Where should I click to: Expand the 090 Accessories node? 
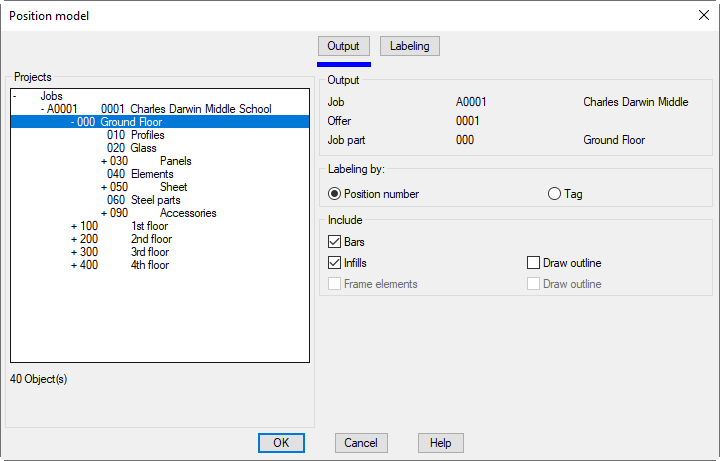[104, 213]
